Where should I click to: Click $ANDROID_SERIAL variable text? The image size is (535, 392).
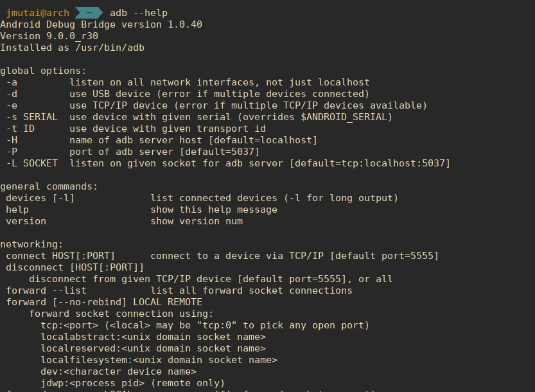[344, 117]
